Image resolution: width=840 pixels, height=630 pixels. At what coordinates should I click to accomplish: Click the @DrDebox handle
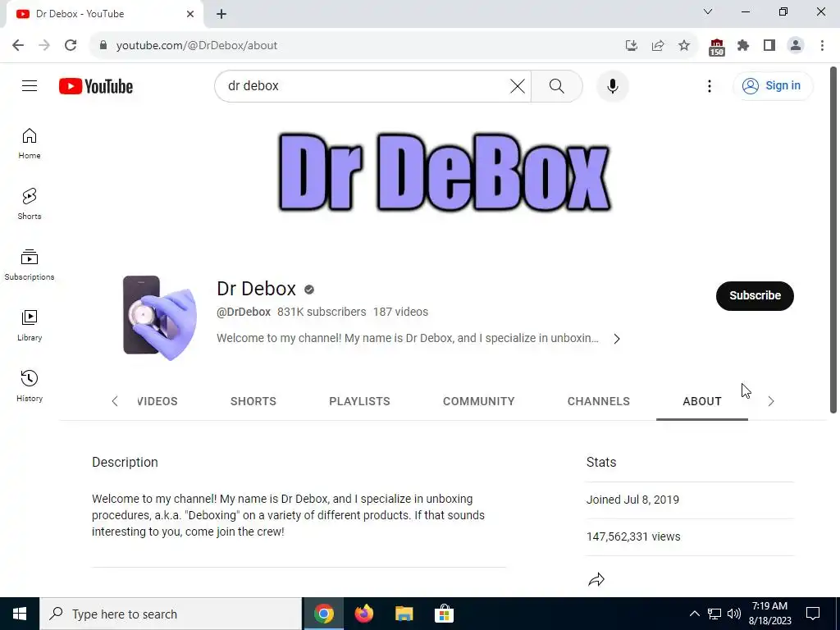(x=243, y=312)
